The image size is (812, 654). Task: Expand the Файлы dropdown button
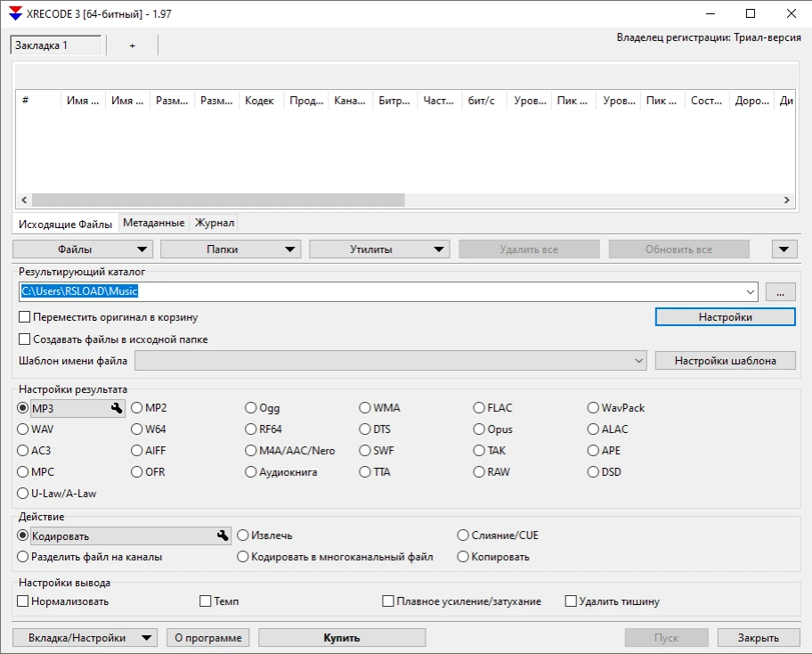(x=82, y=249)
